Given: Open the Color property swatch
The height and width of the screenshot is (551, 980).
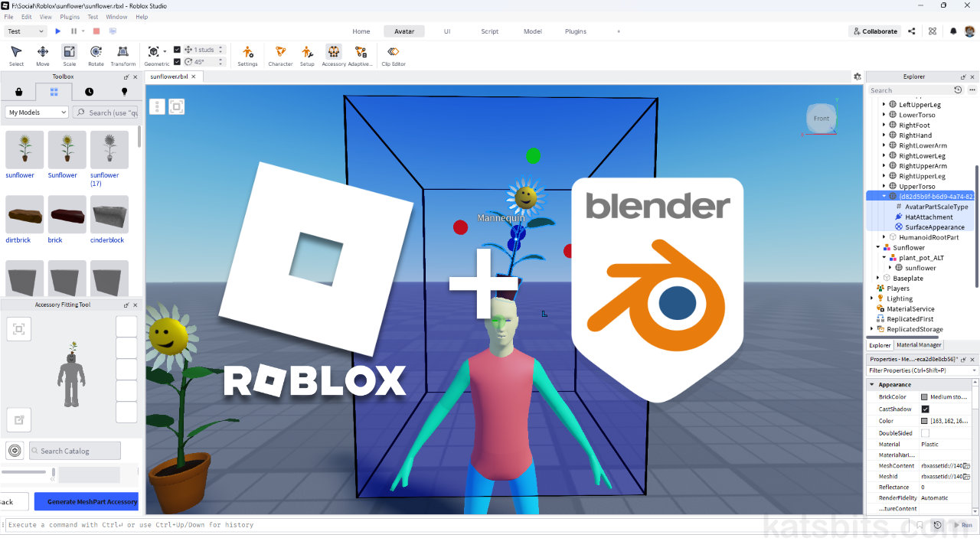Looking at the screenshot, I should point(925,421).
